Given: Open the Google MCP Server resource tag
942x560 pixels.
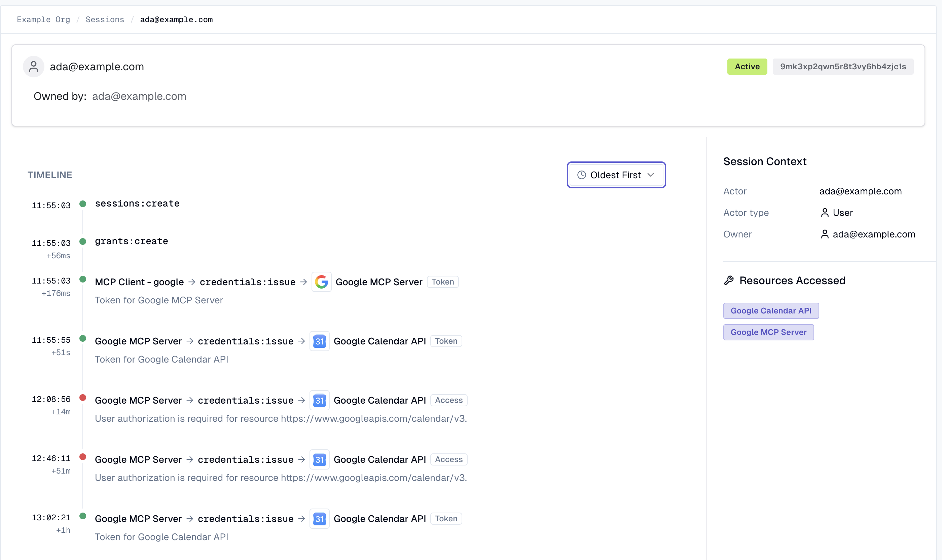Looking at the screenshot, I should click(x=768, y=332).
